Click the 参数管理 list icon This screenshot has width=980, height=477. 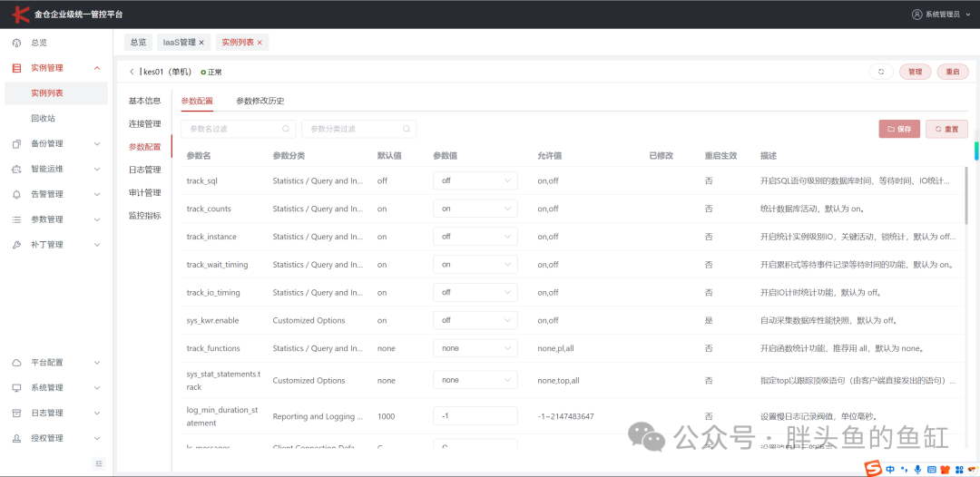tap(17, 219)
